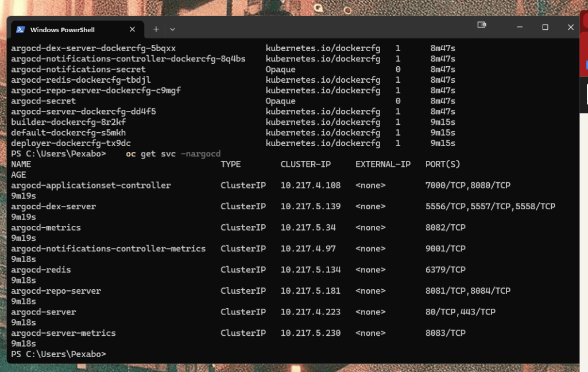588x372 pixels.
Task: Click the 'oc get svc -nargocd' command
Action: [173, 154]
